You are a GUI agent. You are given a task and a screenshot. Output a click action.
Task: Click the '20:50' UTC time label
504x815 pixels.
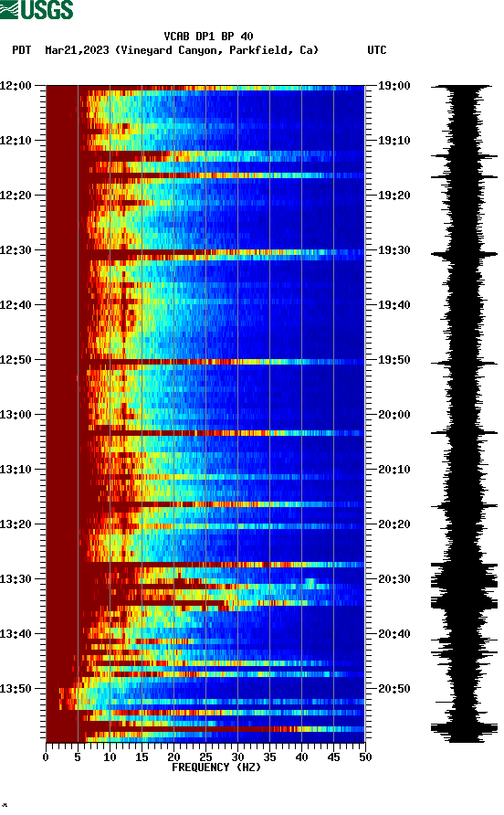[x=394, y=689]
